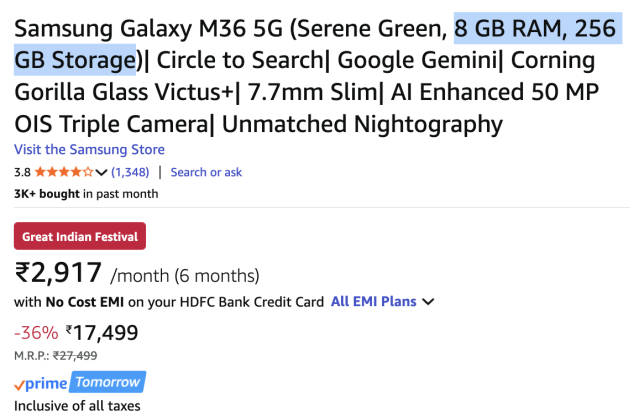Click the Search or ask link

tap(206, 172)
